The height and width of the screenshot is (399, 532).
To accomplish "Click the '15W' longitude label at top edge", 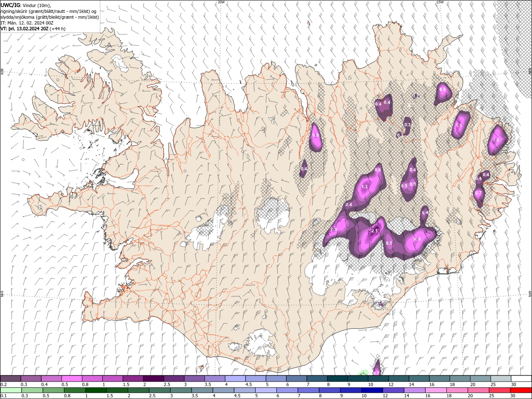I will (x=440, y=2).
